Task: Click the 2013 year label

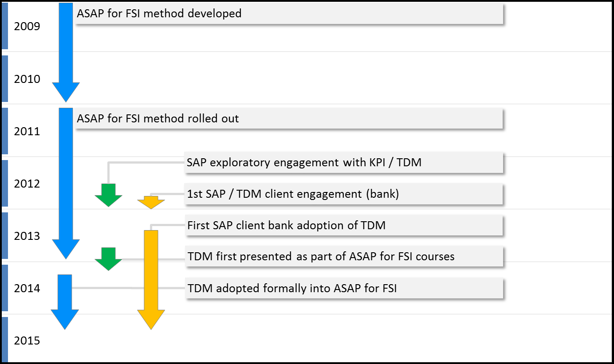Action: [x=27, y=236]
